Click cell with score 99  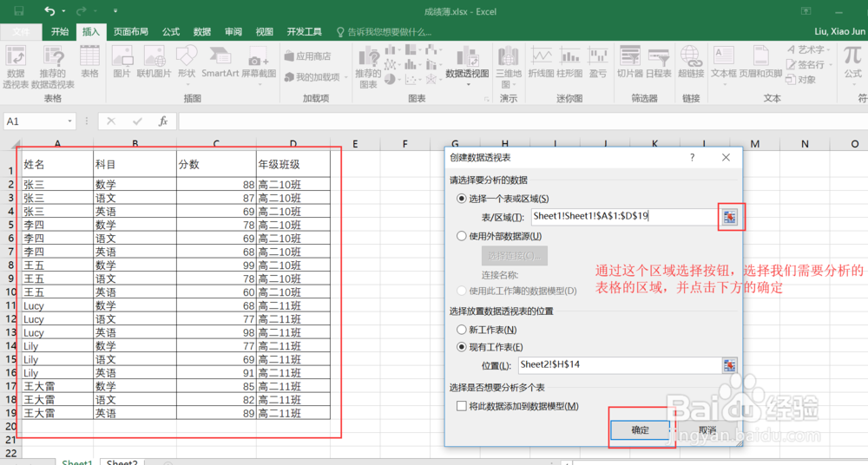click(216, 265)
